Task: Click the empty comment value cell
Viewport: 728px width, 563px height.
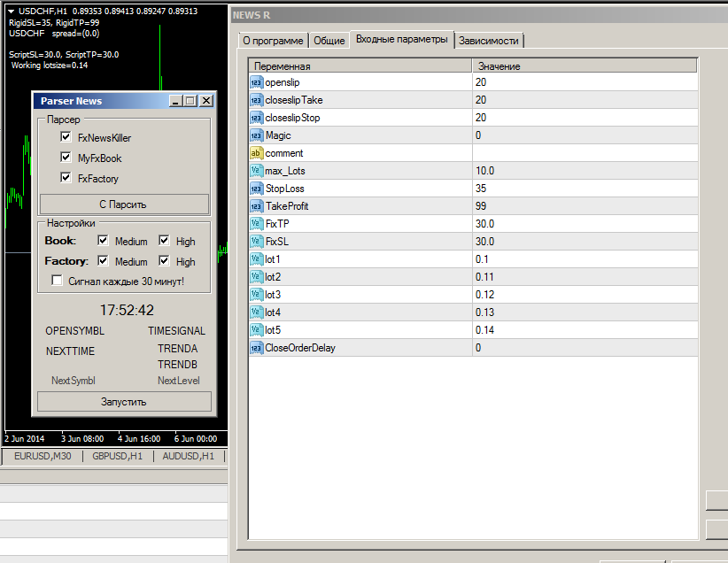Action: (x=585, y=153)
